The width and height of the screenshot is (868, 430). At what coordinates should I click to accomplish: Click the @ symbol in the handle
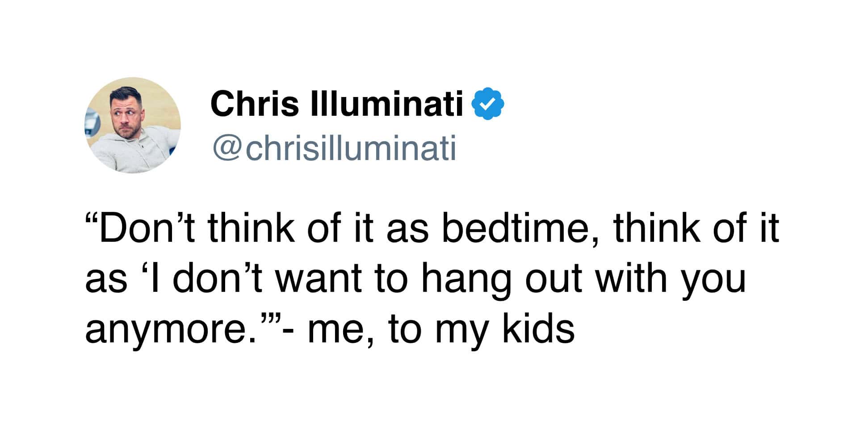(227, 149)
